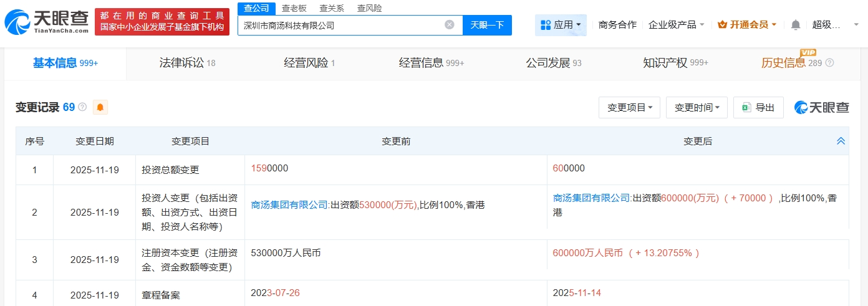Open the 商务合作 link in header
This screenshot has height=306, width=868.
point(617,25)
